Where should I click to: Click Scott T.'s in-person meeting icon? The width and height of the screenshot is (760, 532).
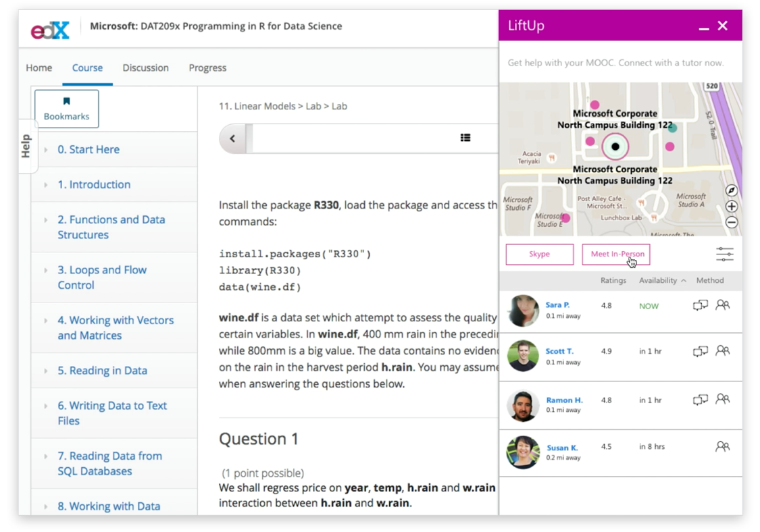pyautogui.click(x=723, y=350)
